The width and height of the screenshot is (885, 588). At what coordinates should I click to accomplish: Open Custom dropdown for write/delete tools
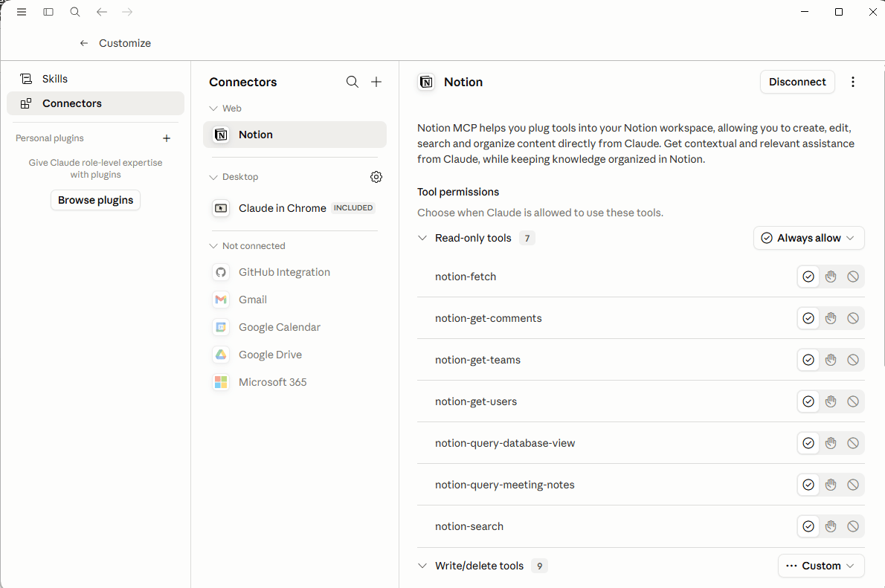click(x=820, y=566)
